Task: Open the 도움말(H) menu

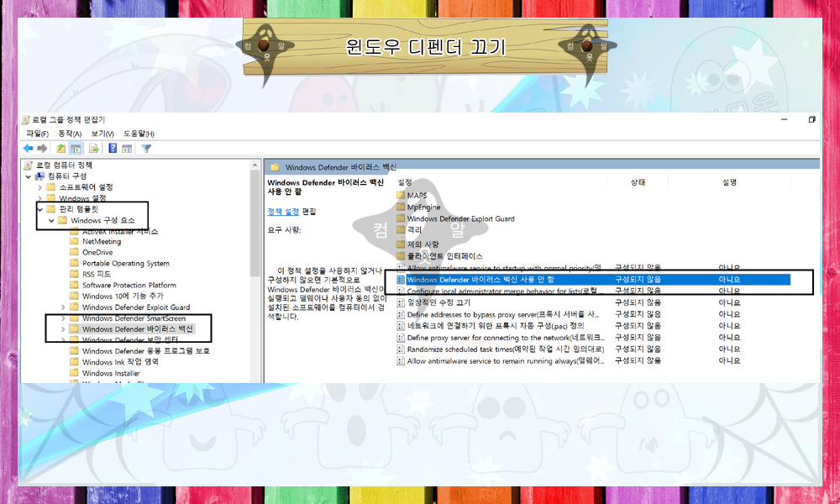Action: pos(139,134)
